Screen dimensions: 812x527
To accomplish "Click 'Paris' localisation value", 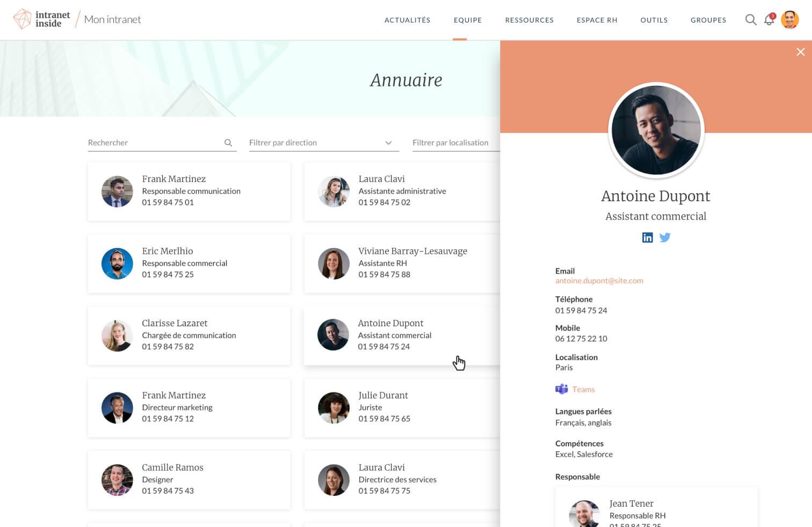I will pos(564,368).
